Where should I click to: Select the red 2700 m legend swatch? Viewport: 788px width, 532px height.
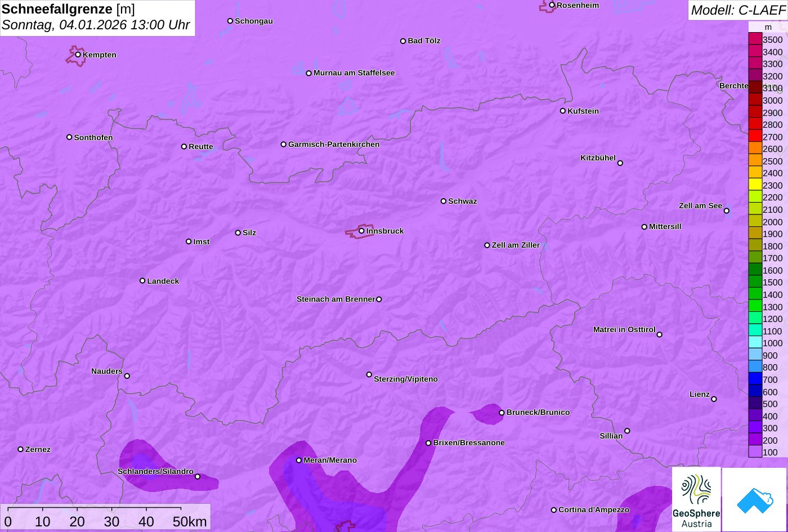click(x=755, y=136)
